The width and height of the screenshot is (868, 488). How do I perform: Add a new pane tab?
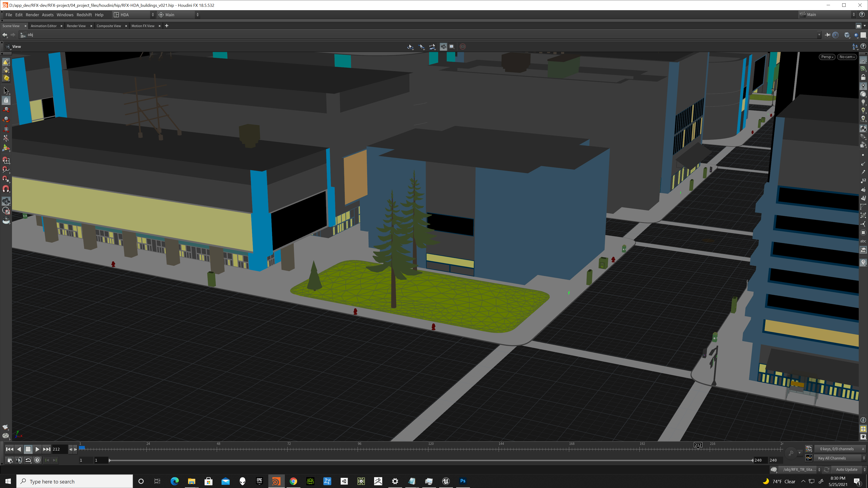click(x=166, y=26)
